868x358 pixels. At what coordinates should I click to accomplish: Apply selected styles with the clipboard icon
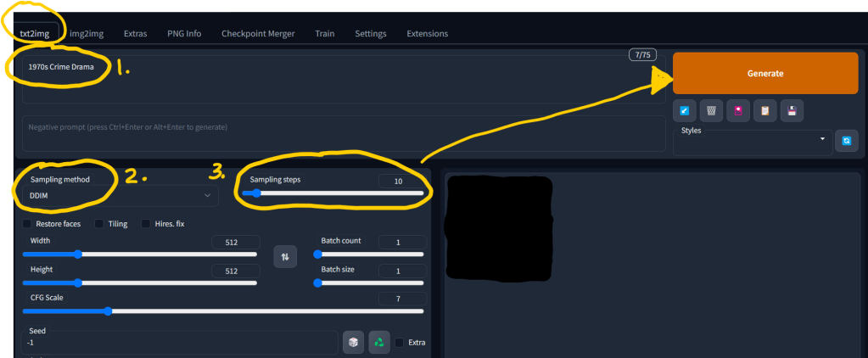[x=765, y=111]
